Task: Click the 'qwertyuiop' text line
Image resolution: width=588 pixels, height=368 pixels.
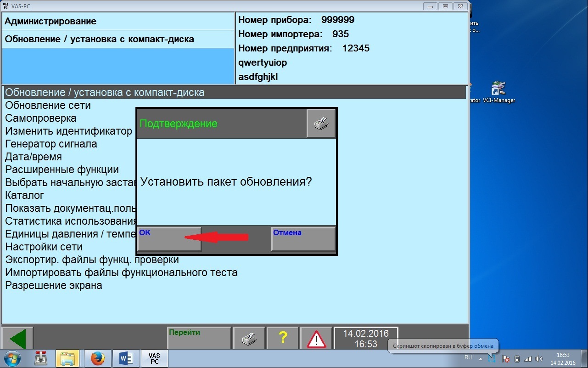Action: tap(263, 62)
